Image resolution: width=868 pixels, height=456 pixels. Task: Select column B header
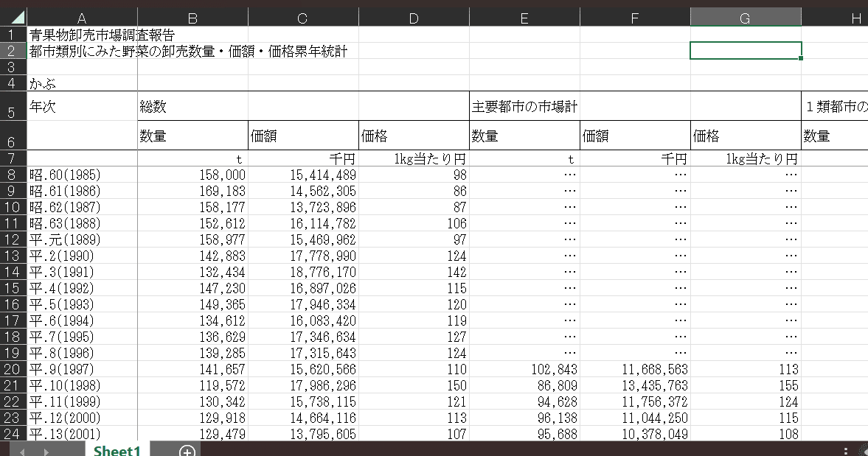(192, 18)
